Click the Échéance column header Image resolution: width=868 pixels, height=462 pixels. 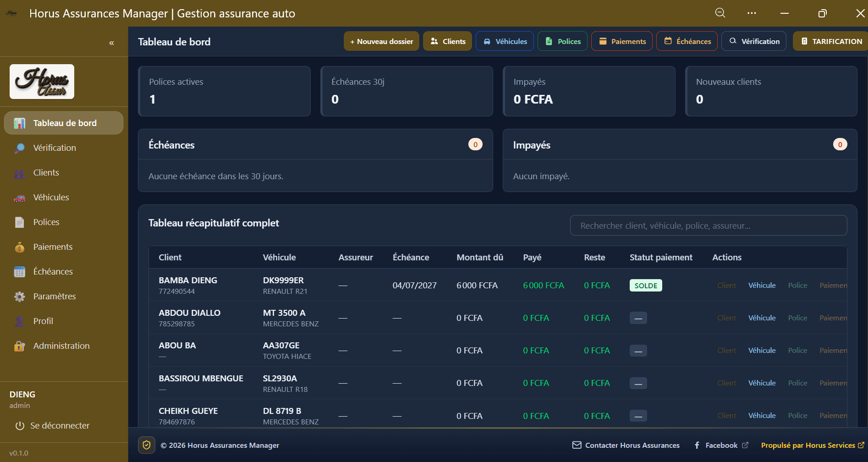pyautogui.click(x=411, y=257)
